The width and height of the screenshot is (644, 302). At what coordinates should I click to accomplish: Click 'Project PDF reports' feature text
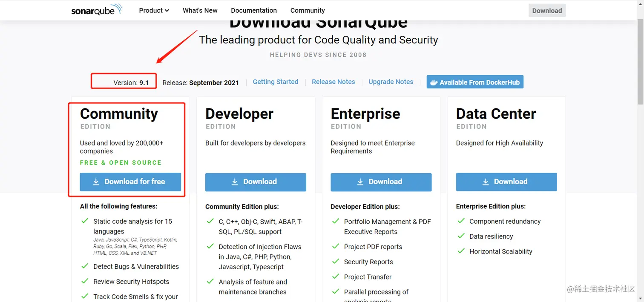(x=373, y=247)
